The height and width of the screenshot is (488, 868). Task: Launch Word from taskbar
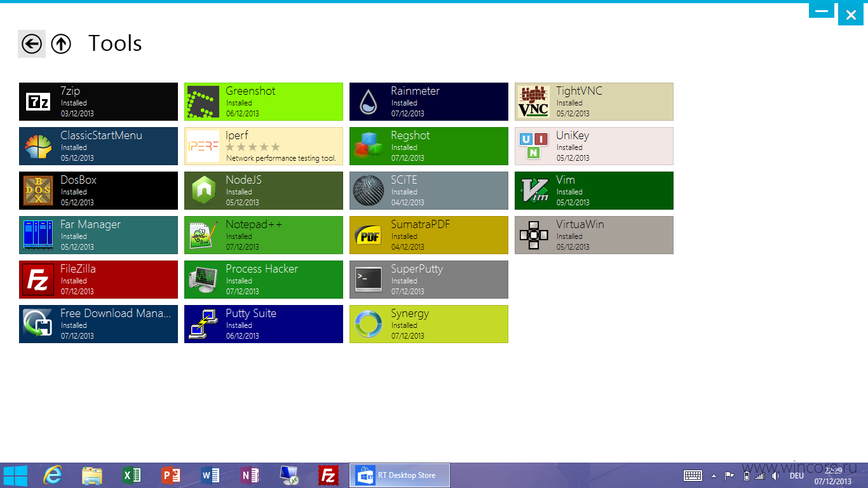tap(210, 475)
